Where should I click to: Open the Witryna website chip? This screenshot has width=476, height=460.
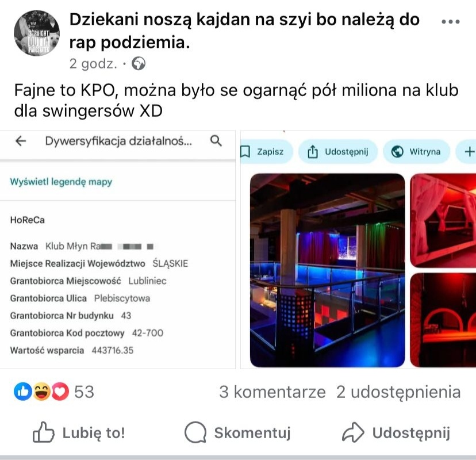click(416, 151)
